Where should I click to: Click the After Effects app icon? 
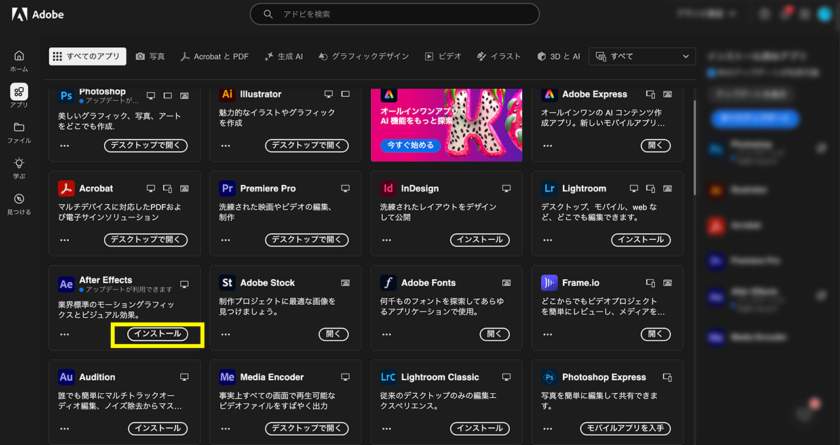[x=66, y=284]
